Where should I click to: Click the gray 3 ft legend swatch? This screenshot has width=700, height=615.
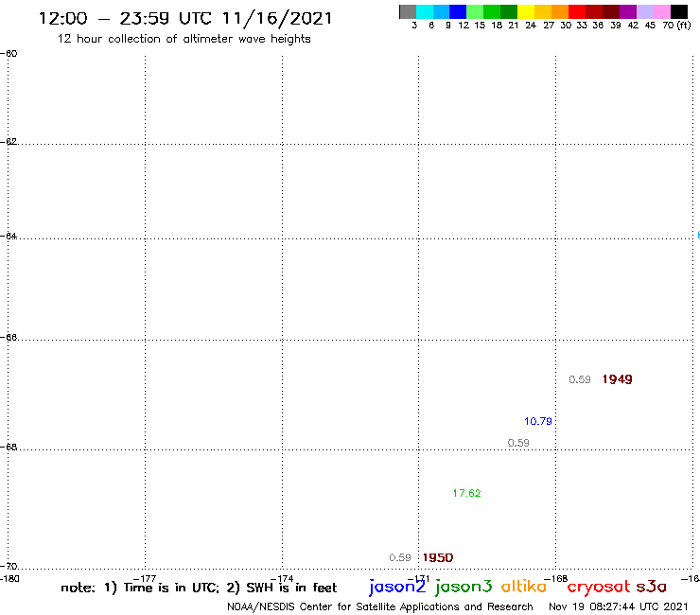(x=408, y=11)
